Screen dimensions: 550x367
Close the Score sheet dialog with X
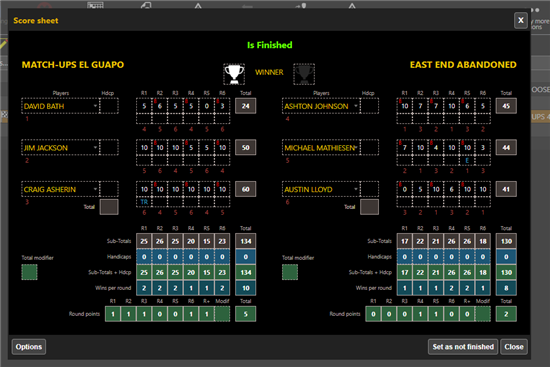[521, 20]
